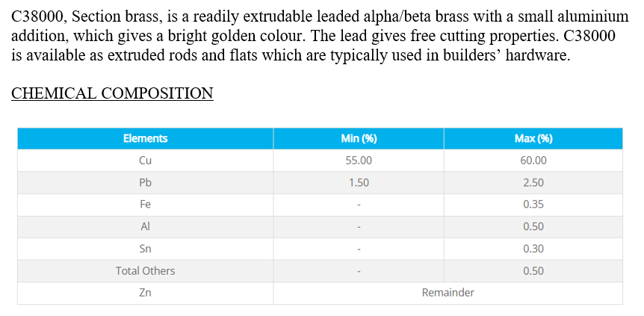Click the Remainder cell in Zn row
644x316 pixels.
448,293
